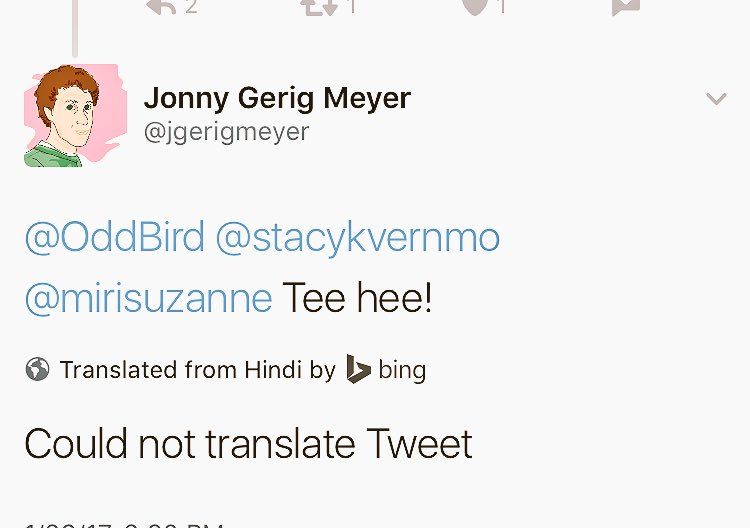Open the @stacykvernmo mention
750x528 pixels.
tap(358, 239)
